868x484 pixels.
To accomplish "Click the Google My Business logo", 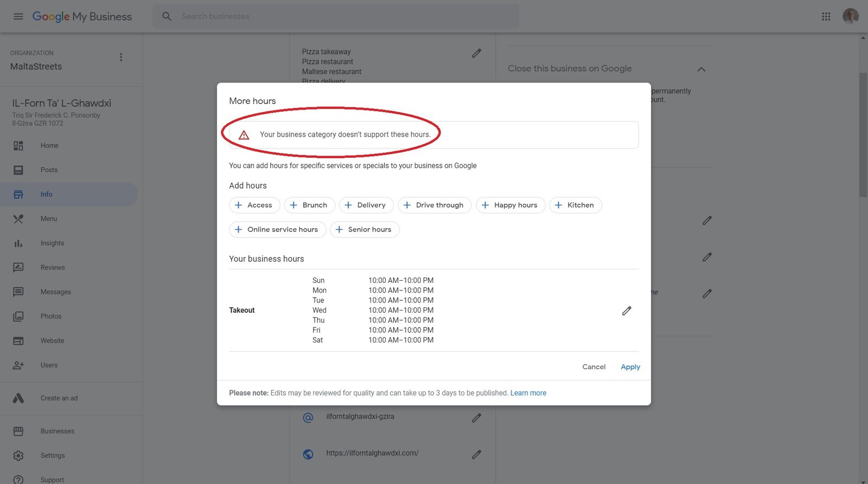I will [82, 16].
